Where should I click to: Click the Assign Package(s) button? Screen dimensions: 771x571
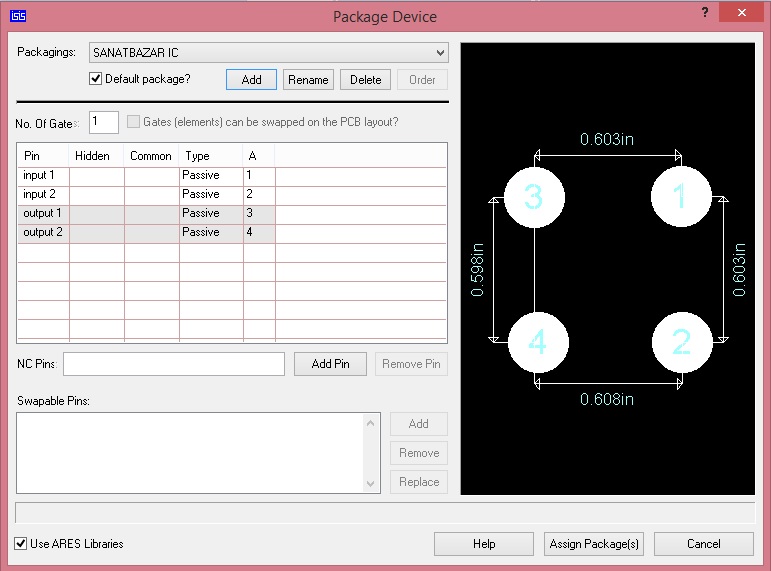click(x=594, y=544)
